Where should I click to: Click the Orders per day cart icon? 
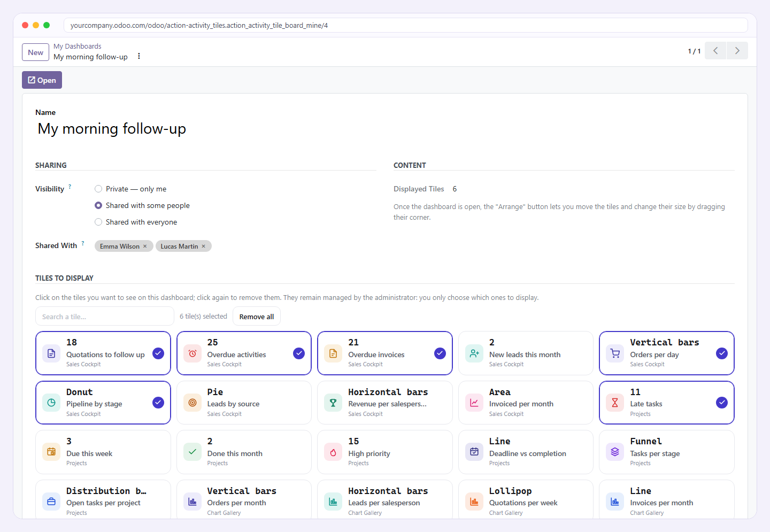[x=615, y=353]
